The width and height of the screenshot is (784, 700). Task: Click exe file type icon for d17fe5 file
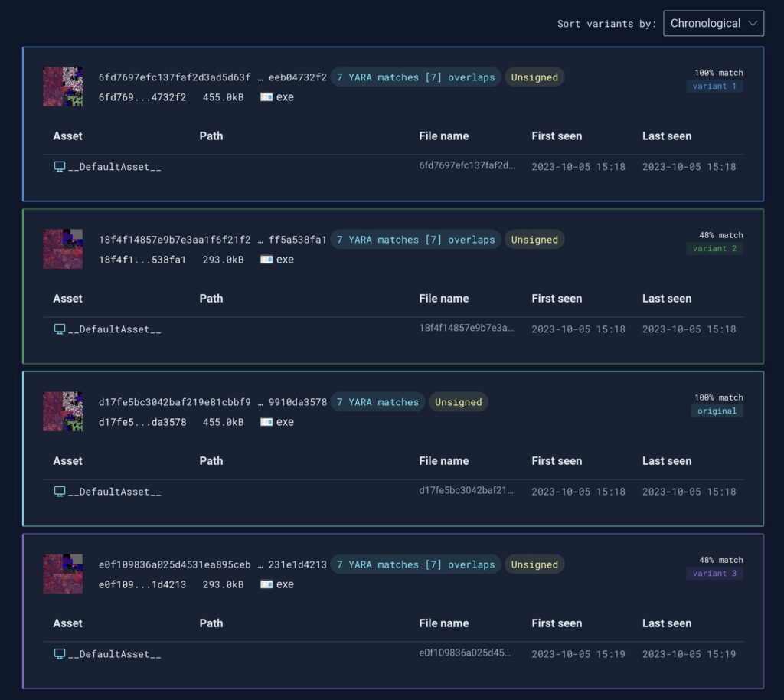[x=266, y=422]
